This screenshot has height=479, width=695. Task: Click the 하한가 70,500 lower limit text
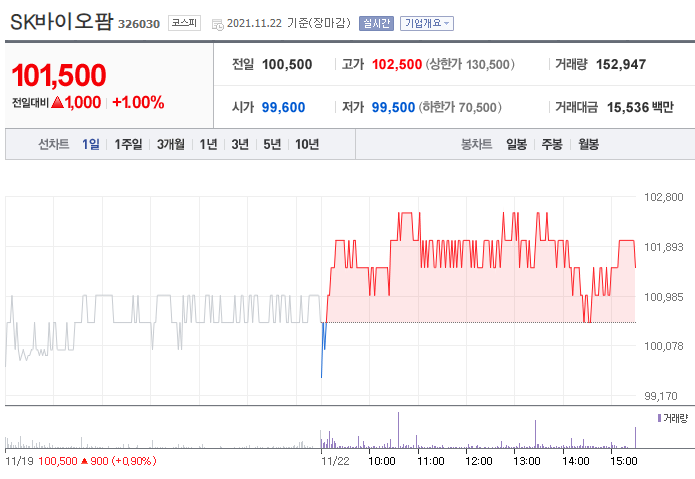coord(460,107)
